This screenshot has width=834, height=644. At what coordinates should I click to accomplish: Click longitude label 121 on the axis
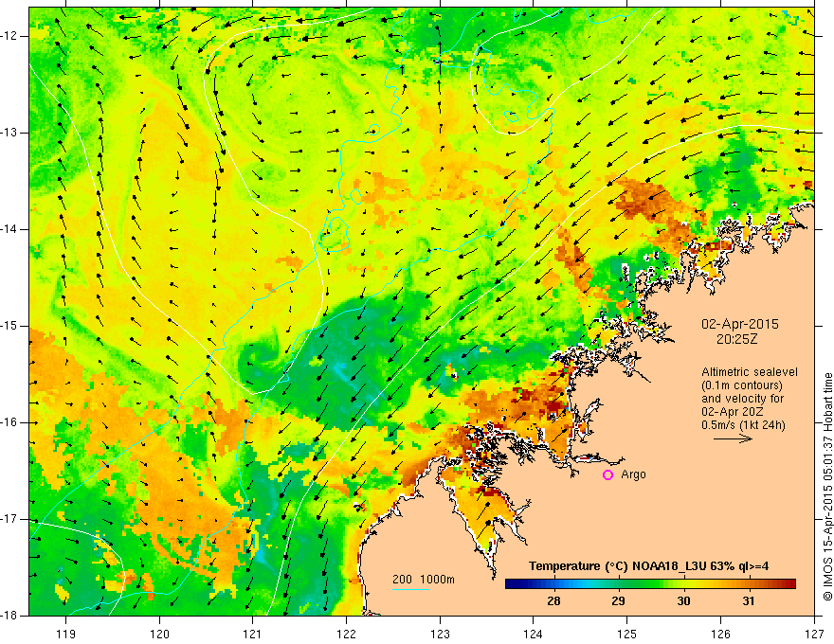(x=253, y=634)
